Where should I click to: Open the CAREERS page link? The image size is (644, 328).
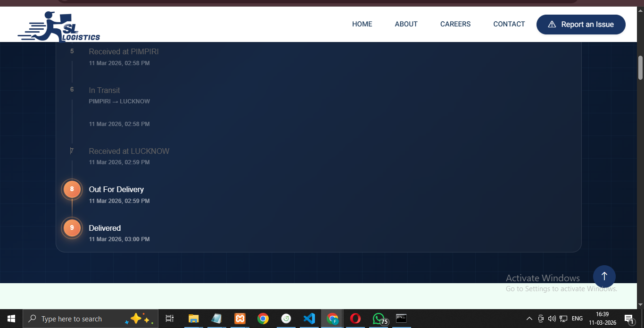point(455,24)
